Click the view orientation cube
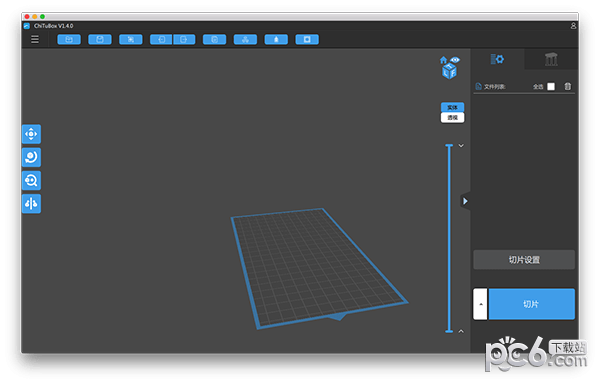Viewport: 600px width, 384px height. click(x=449, y=72)
